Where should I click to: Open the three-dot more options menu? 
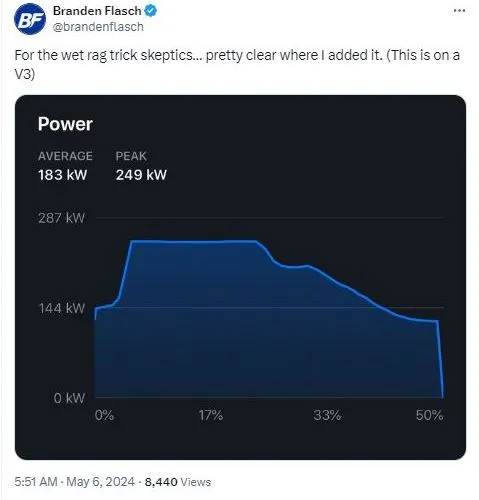click(459, 11)
